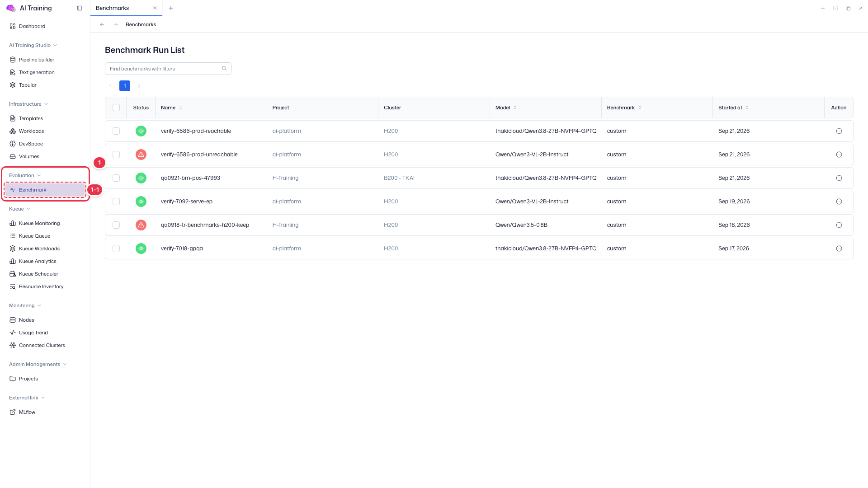
Task: Open Dashboard from sidebar
Action: click(32, 26)
